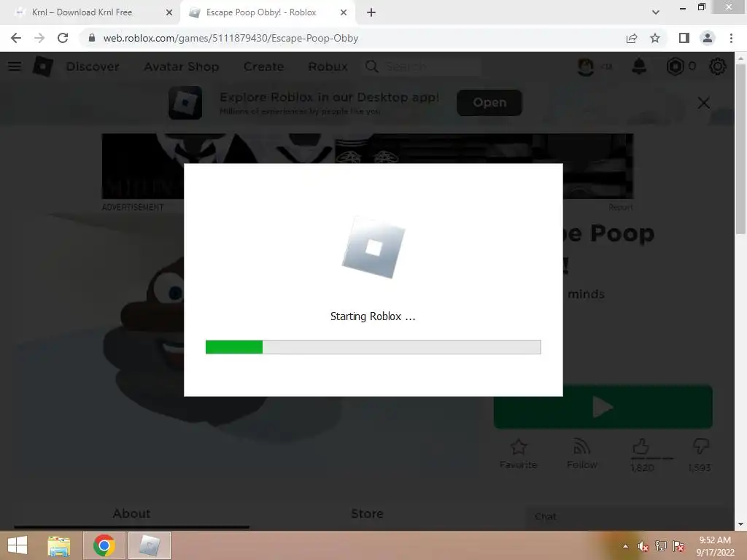Switch to Chrome in taskbar
The width and height of the screenshot is (747, 560).
click(104, 545)
